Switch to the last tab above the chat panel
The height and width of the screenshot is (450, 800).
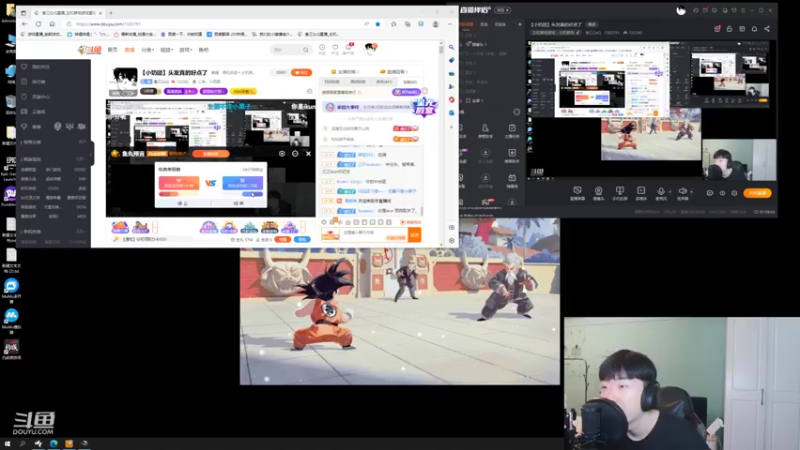point(410,82)
